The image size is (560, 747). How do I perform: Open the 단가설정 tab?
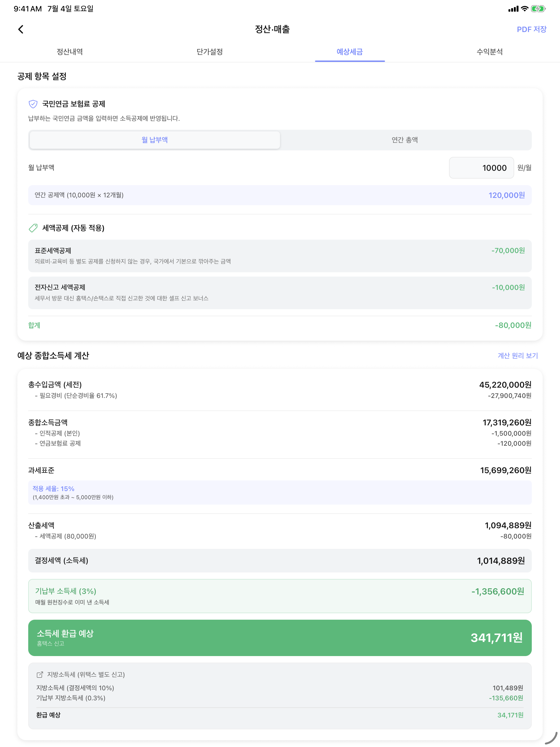pyautogui.click(x=210, y=52)
